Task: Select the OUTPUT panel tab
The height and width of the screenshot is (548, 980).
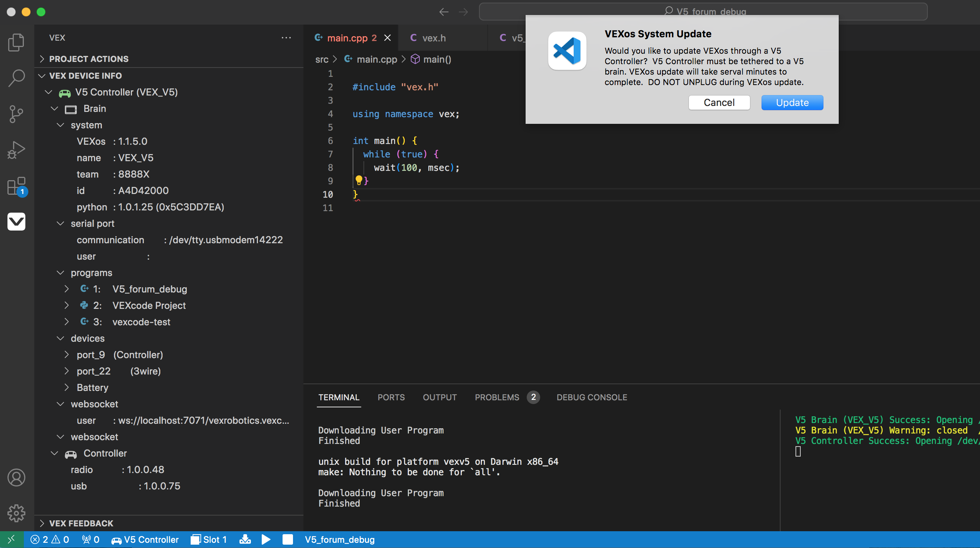Action: [440, 397]
